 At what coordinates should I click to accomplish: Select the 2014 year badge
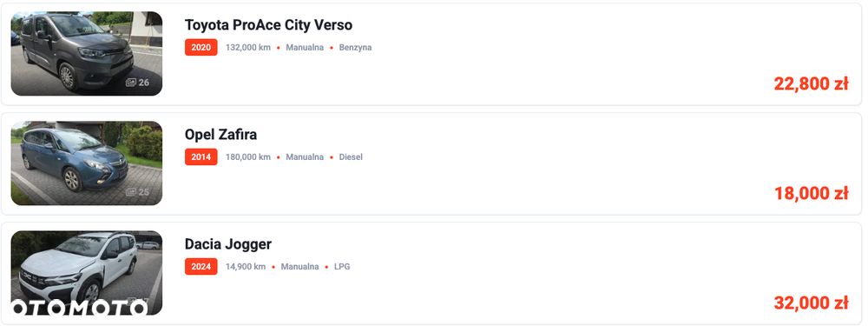coord(201,156)
